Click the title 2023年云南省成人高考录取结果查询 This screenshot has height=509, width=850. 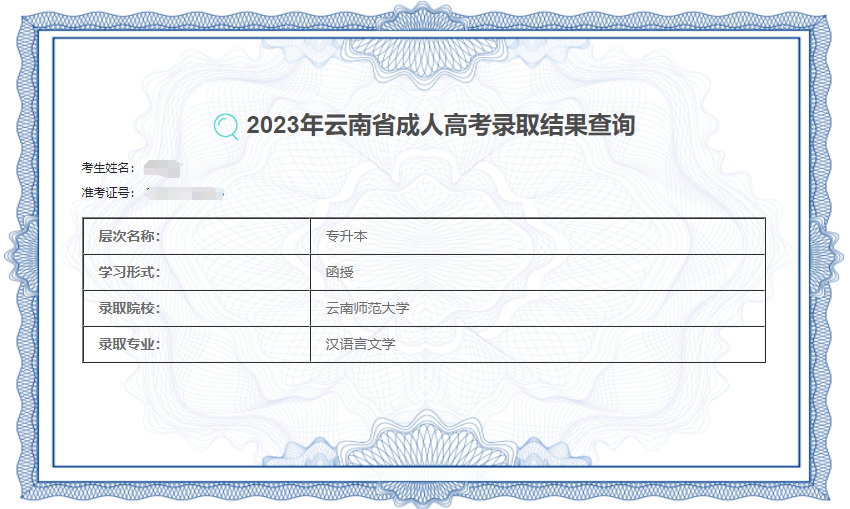441,125
